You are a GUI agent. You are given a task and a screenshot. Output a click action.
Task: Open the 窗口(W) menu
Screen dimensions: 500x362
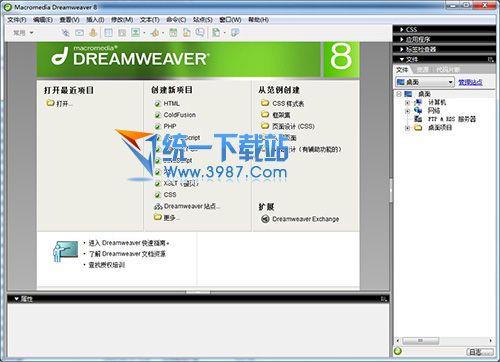pos(230,20)
